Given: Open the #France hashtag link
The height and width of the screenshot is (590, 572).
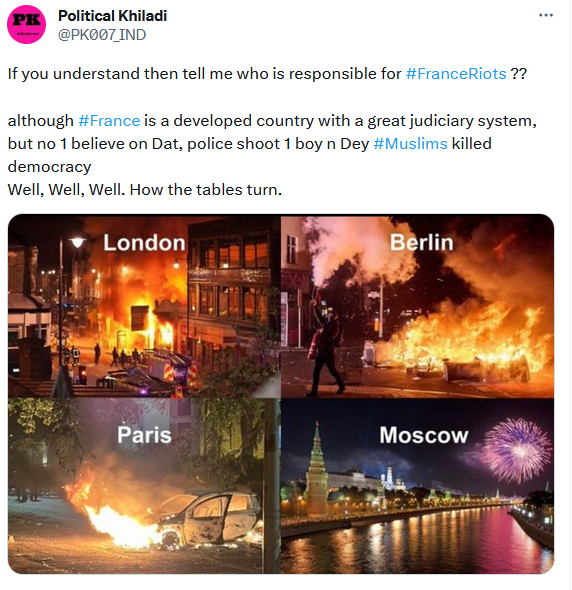Looking at the screenshot, I should 109,121.
